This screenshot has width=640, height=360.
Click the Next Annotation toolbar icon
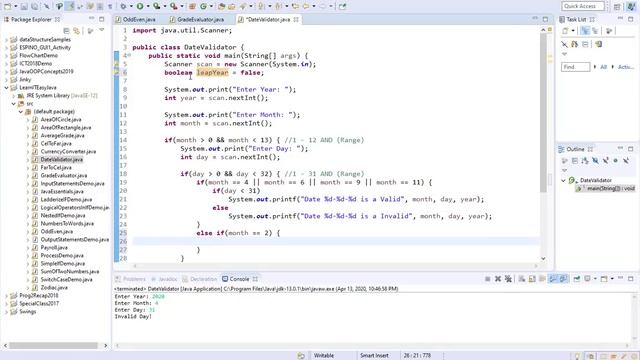262,7
